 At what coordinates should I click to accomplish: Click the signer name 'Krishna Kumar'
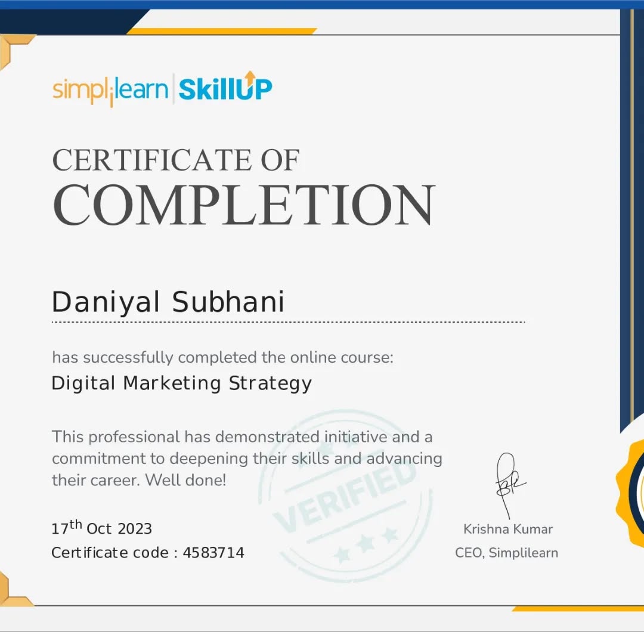click(x=508, y=529)
